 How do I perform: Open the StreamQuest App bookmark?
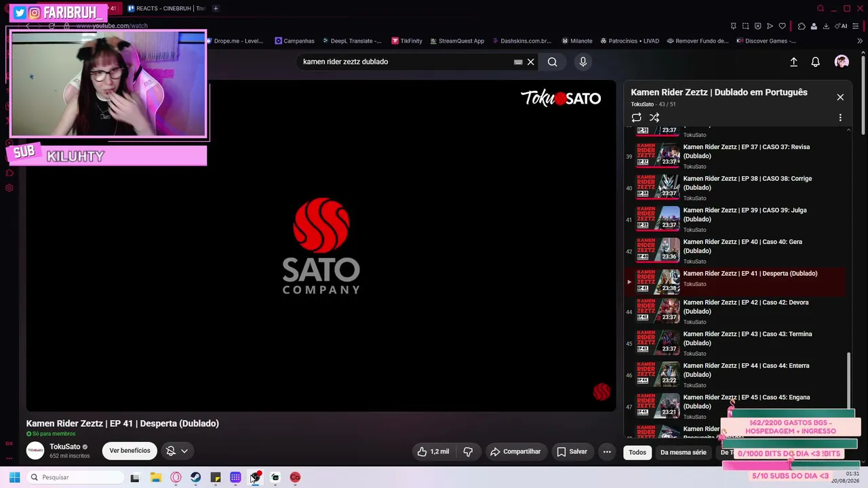pos(456,41)
